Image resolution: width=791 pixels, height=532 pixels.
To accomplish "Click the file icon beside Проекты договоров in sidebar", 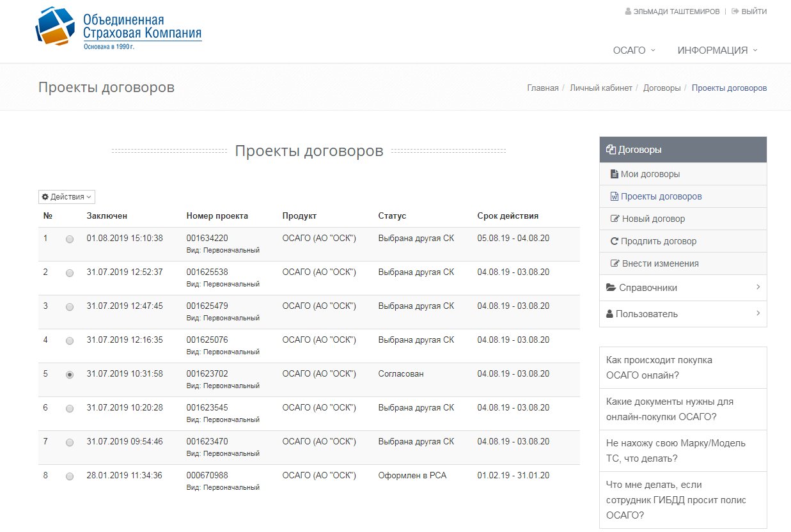I will pyautogui.click(x=615, y=196).
